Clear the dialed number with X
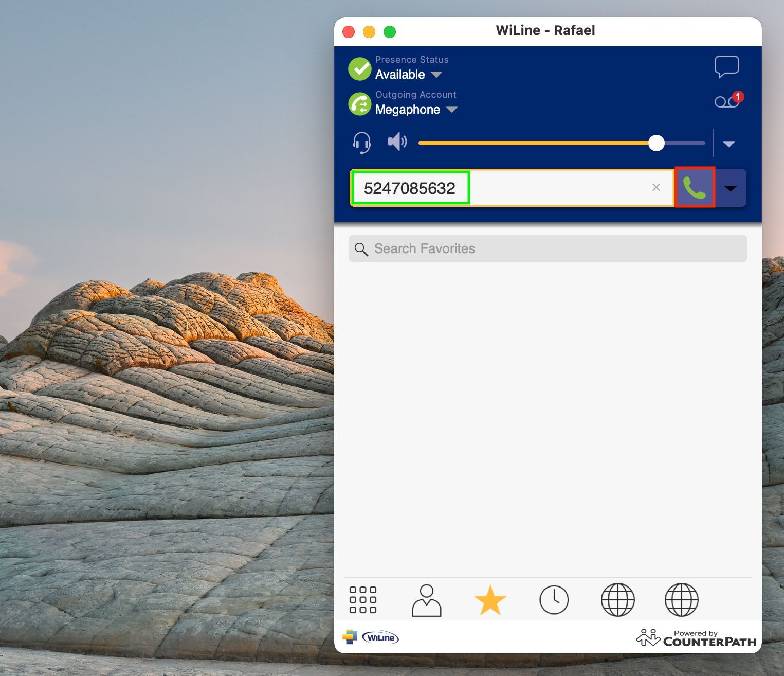Image resolution: width=784 pixels, height=676 pixels. point(656,188)
